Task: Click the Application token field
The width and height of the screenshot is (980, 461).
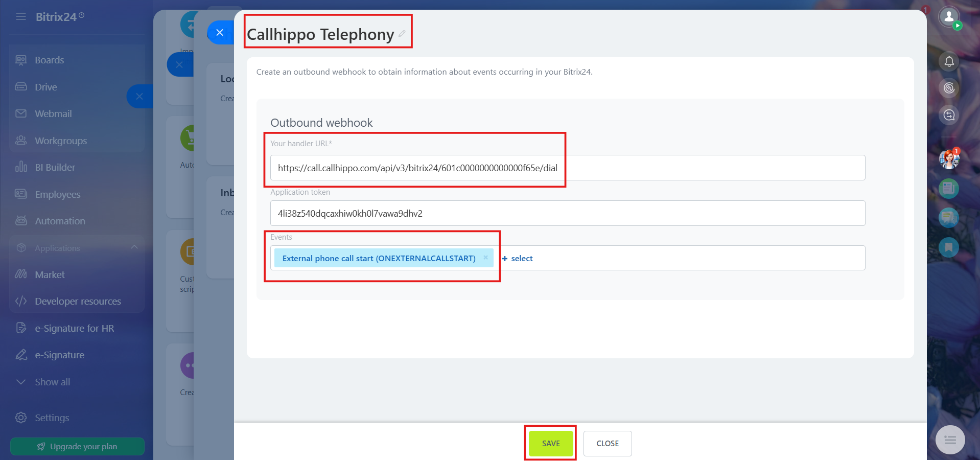Action: pyautogui.click(x=568, y=213)
